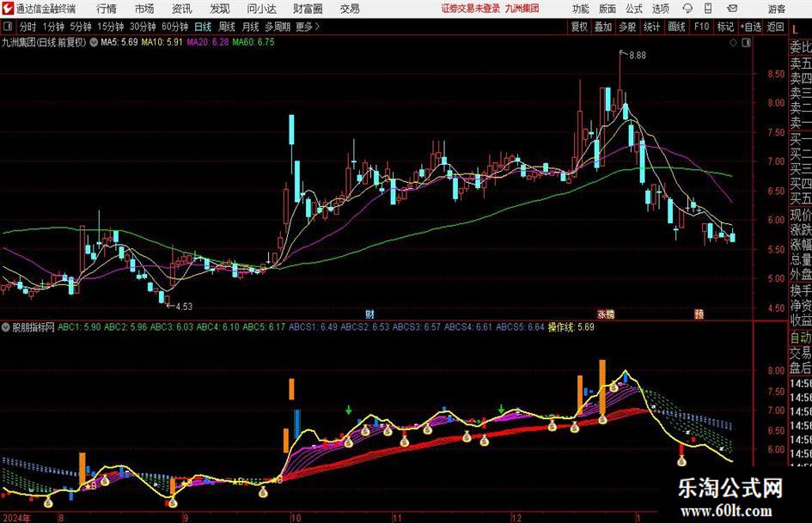Click the headset customer service icon
Image resolution: width=812 pixels, height=523 pixels.
point(687,9)
